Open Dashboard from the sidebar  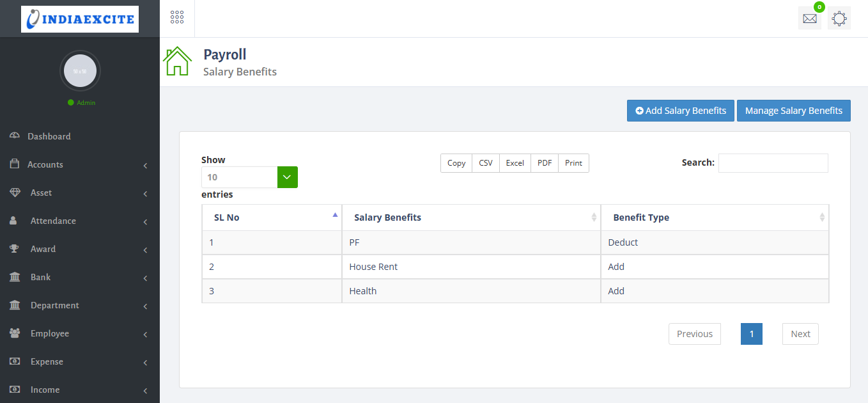click(49, 136)
